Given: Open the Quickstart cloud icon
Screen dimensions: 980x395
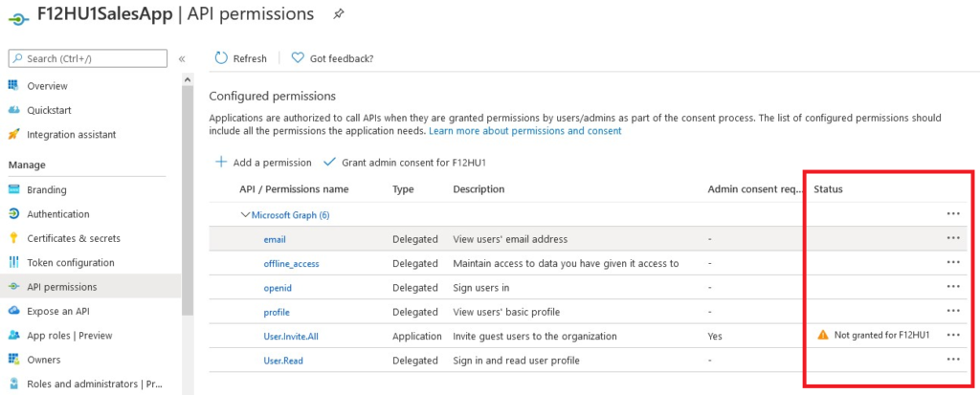Looking at the screenshot, I should (13, 110).
